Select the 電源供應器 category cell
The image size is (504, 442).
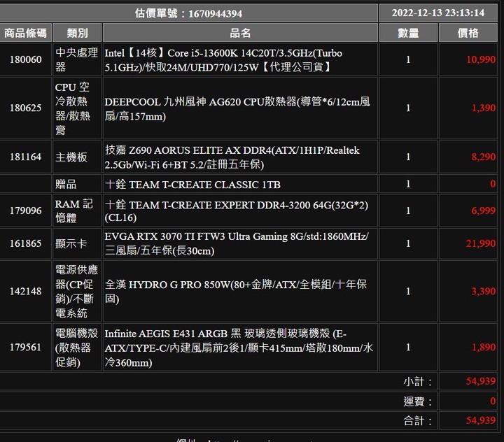tap(77, 291)
